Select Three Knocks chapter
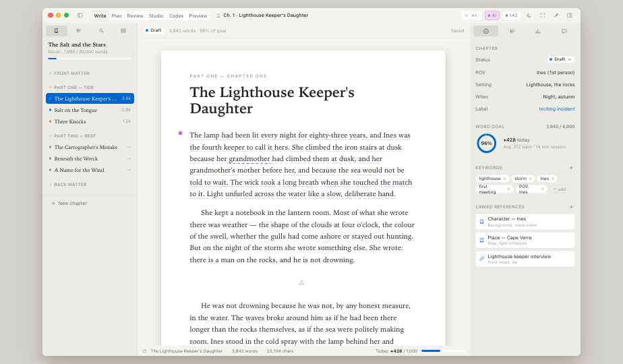 pyautogui.click(x=90, y=121)
